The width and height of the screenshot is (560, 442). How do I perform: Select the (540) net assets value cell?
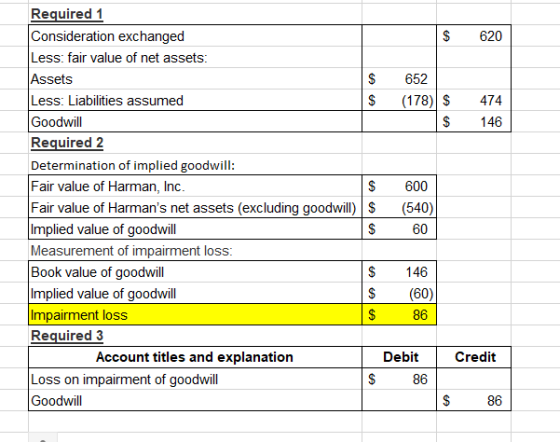point(399,207)
